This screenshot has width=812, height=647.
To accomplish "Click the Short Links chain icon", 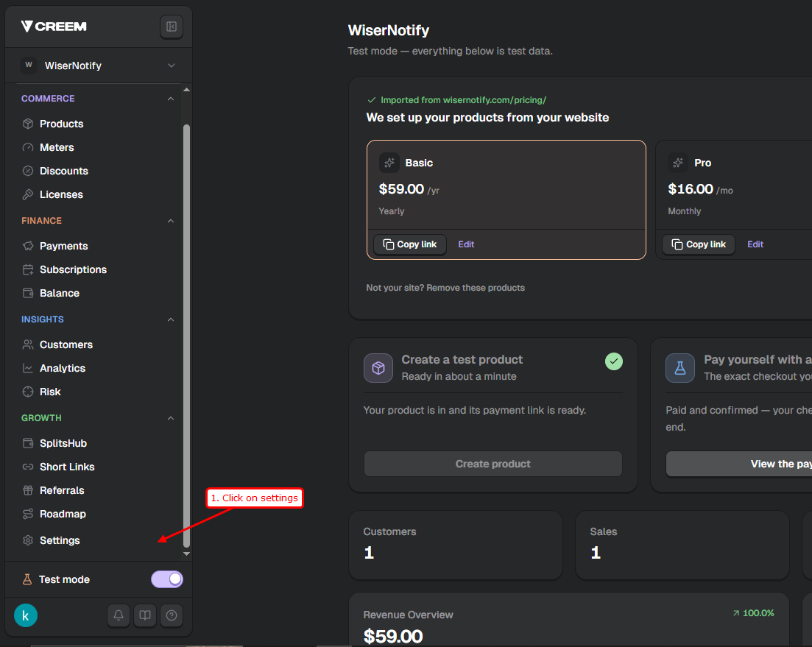I will pyautogui.click(x=28, y=467).
